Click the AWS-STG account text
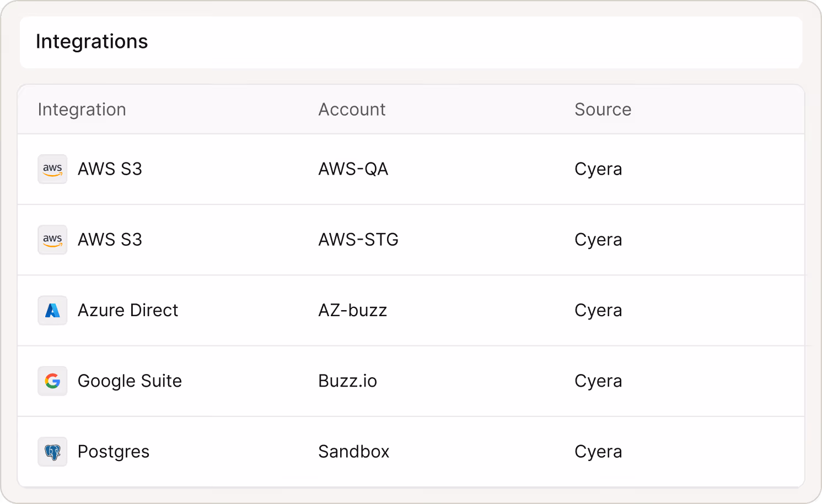Viewport: 822px width, 504px height. tap(358, 240)
